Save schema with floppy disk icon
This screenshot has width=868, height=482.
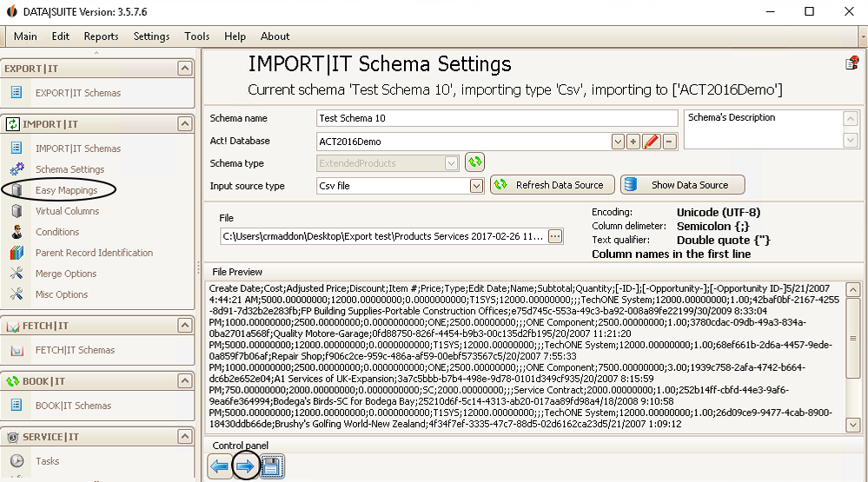point(271,466)
